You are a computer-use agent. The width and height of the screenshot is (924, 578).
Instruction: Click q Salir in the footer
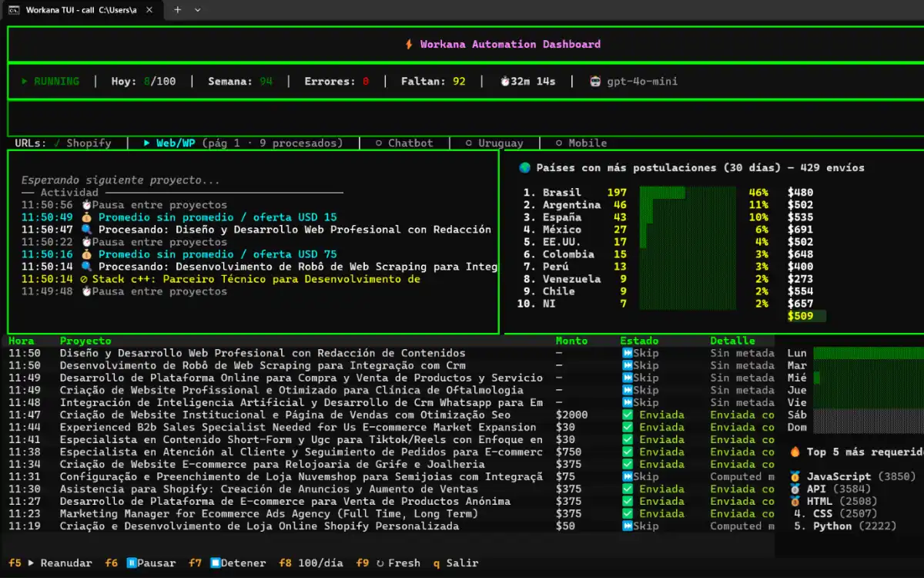pos(456,563)
